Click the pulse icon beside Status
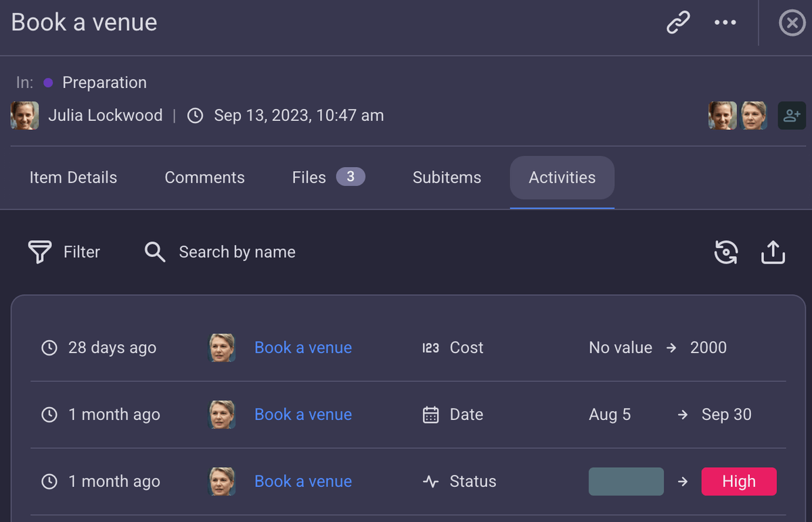This screenshot has height=522, width=812. 431,481
